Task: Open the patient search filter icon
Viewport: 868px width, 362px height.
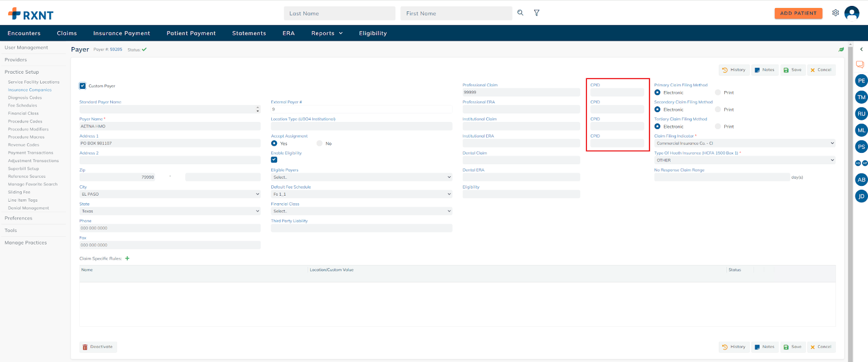Action: (x=537, y=12)
